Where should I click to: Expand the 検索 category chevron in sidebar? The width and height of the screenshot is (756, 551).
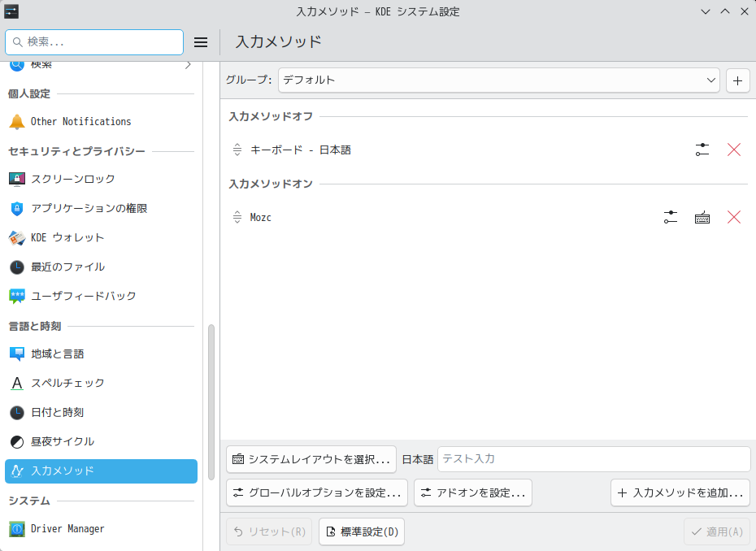click(188, 64)
